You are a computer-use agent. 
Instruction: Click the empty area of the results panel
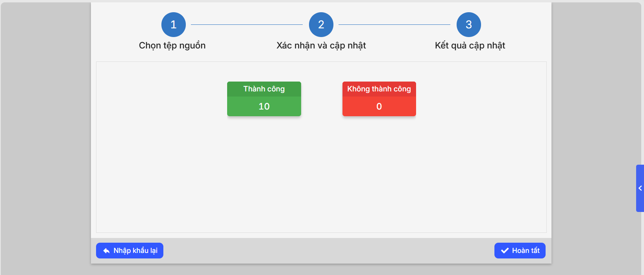tap(321, 177)
